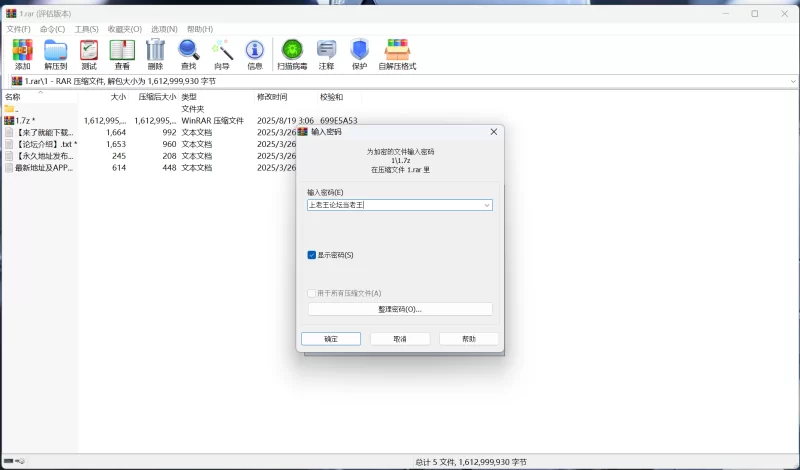Click the 查看 (View) toolbar icon

tap(122, 50)
